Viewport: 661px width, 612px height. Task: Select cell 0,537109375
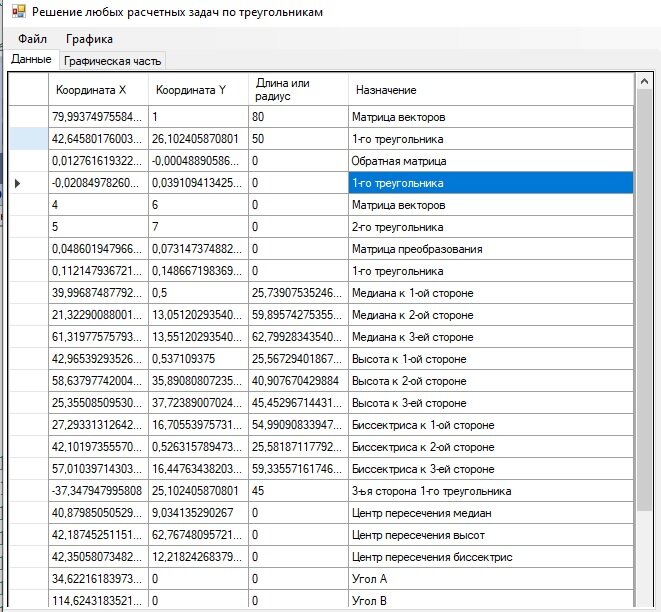(199, 359)
